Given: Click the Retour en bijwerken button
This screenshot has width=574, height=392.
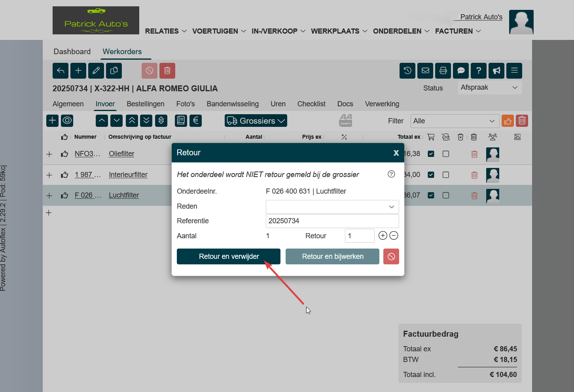Looking at the screenshot, I should click(x=332, y=256).
